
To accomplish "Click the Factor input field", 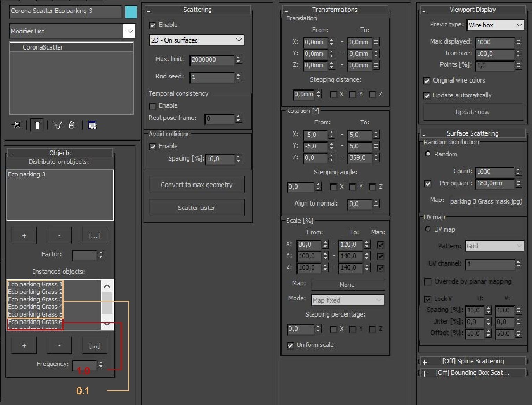I will 84,255.
